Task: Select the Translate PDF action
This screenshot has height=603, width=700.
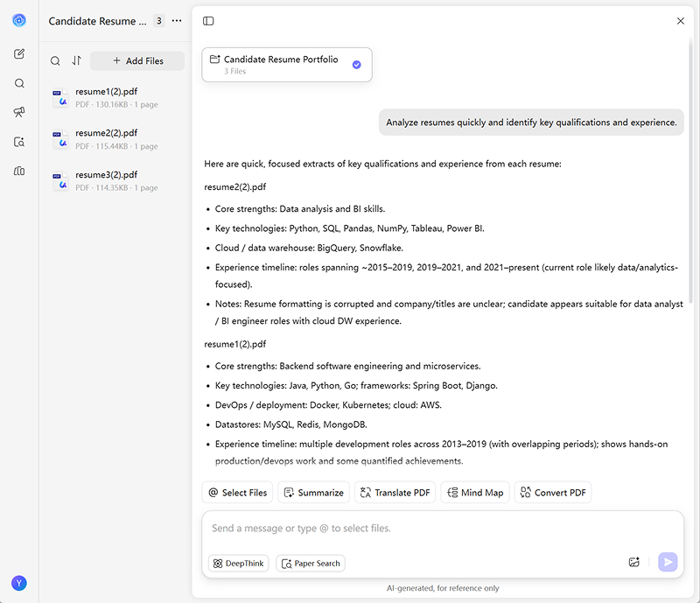Action: click(x=395, y=492)
